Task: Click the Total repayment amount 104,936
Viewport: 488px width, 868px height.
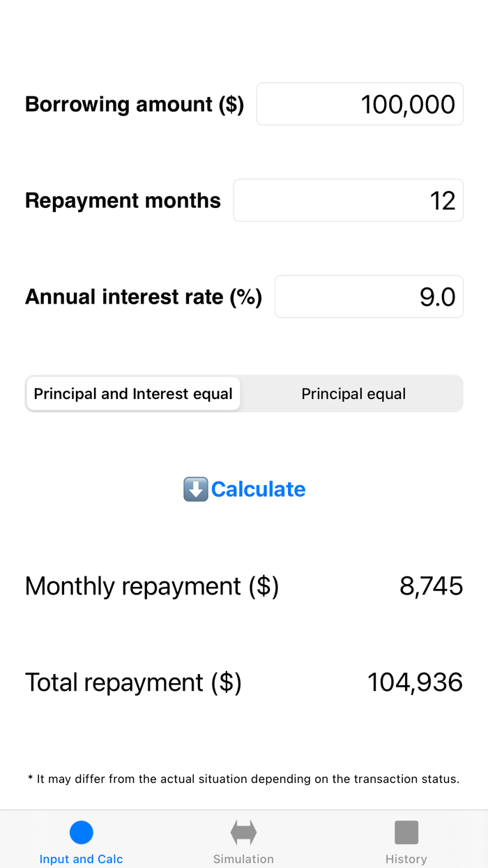Action: pyautogui.click(x=415, y=682)
